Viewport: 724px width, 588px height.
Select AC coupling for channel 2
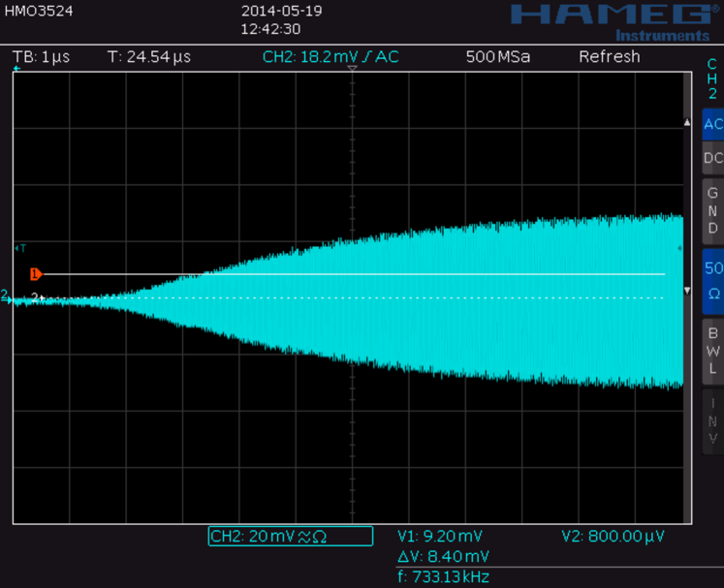click(712, 124)
